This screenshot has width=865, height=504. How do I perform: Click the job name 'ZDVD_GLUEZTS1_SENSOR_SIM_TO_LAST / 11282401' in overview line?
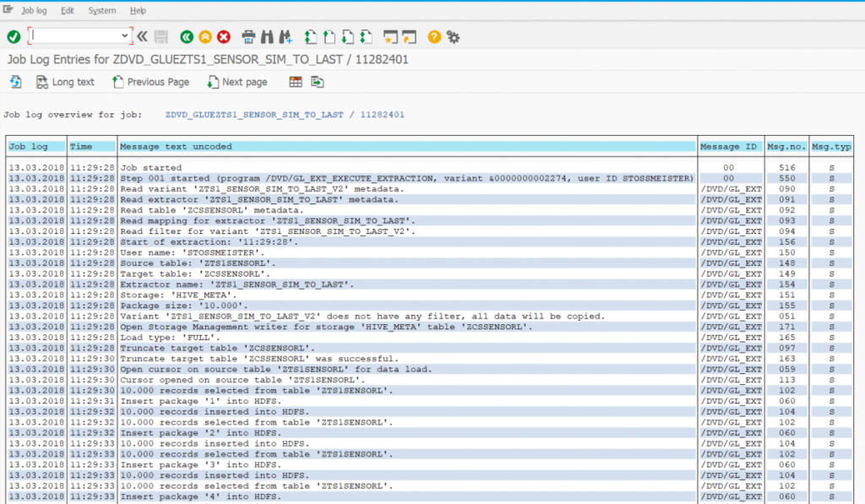click(x=285, y=115)
